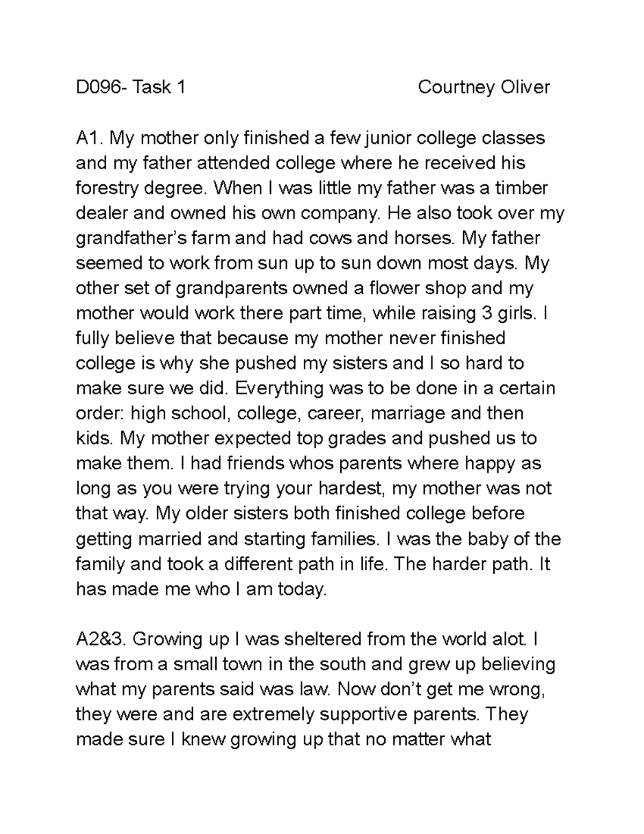Click the 'A1.' paragraph label
The height and width of the screenshot is (834, 644).
(x=89, y=138)
